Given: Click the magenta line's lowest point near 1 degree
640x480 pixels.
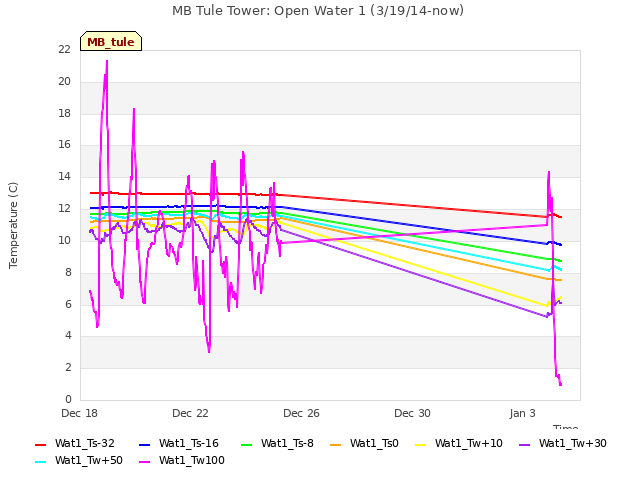Looking at the screenshot, I should pyautogui.click(x=560, y=384).
